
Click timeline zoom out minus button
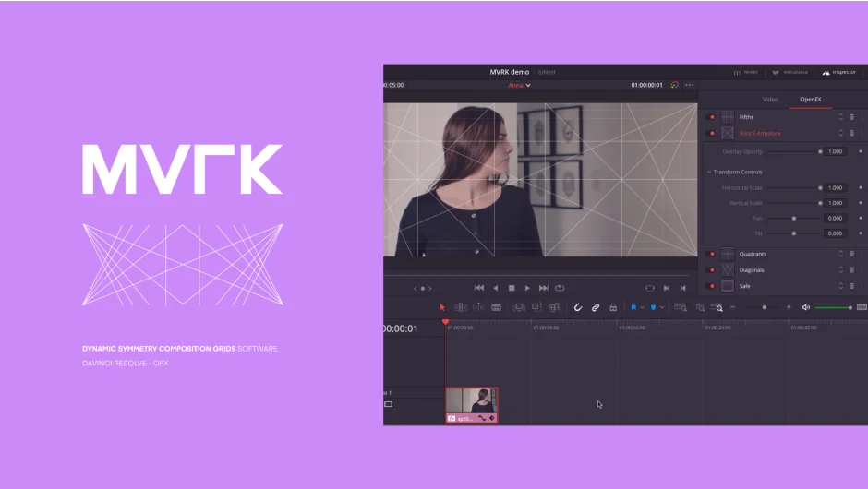pyautogui.click(x=733, y=307)
